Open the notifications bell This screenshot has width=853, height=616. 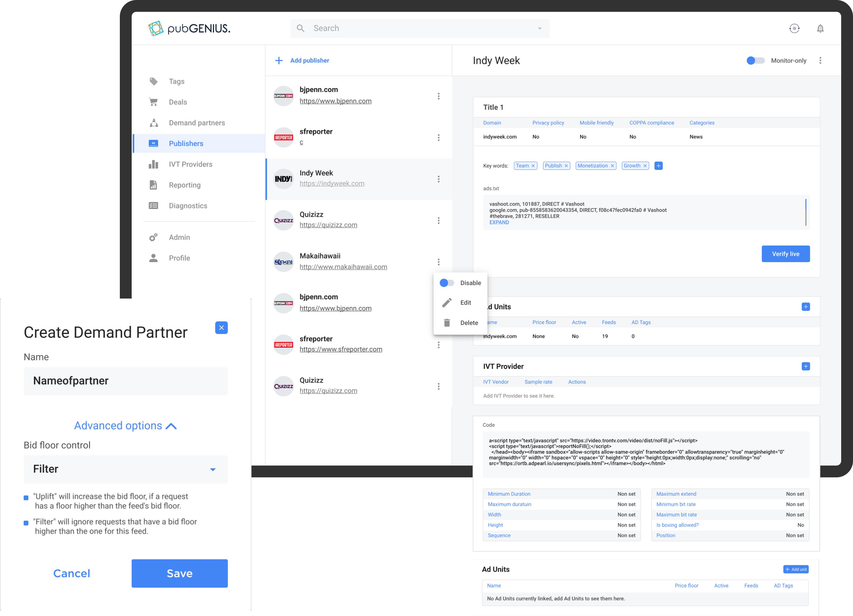[x=820, y=28]
